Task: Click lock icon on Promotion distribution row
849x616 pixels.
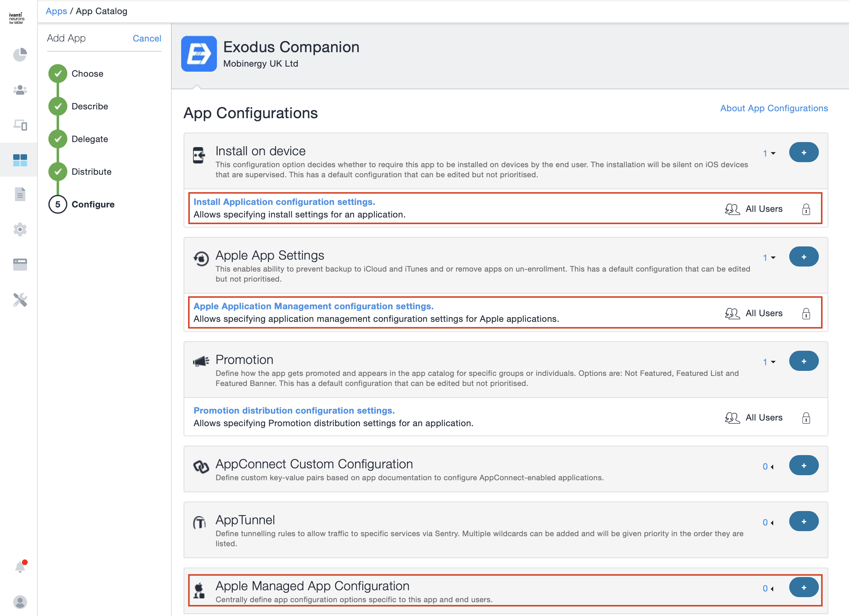Action: 806,418
